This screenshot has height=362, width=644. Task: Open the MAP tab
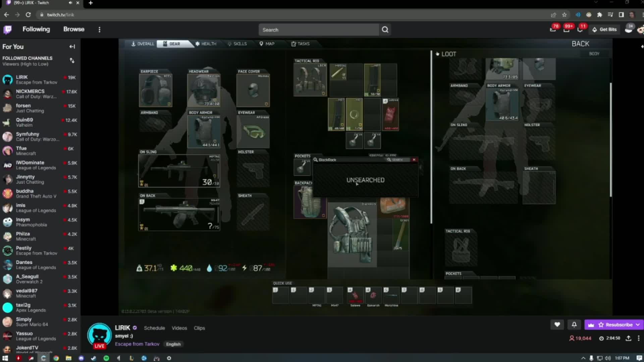(x=268, y=44)
